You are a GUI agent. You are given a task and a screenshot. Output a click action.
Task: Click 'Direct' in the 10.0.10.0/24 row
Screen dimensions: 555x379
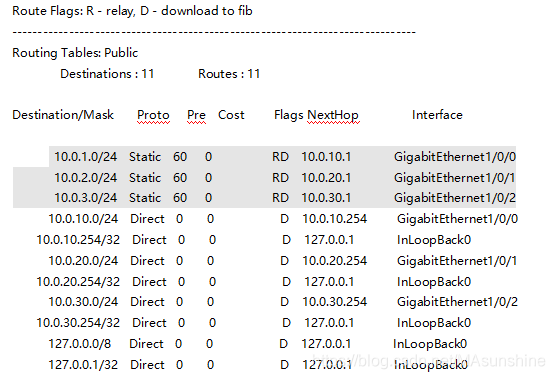pyautogui.click(x=147, y=219)
